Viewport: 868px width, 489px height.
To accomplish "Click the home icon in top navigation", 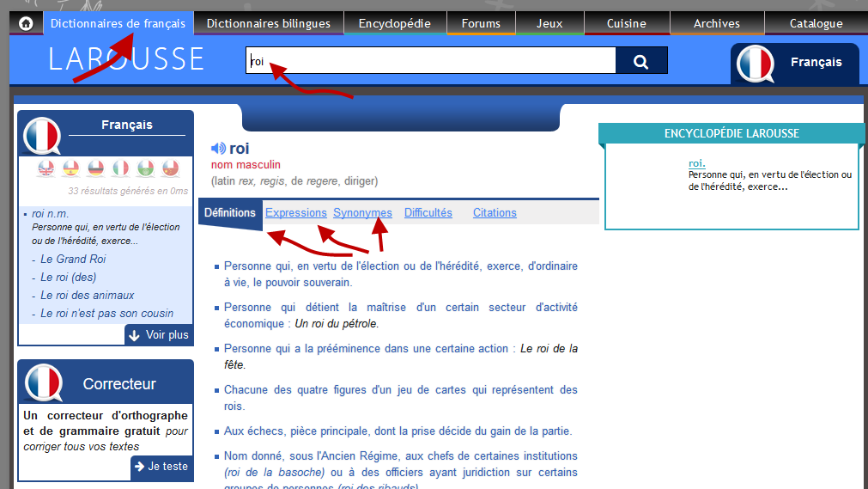I will point(26,23).
